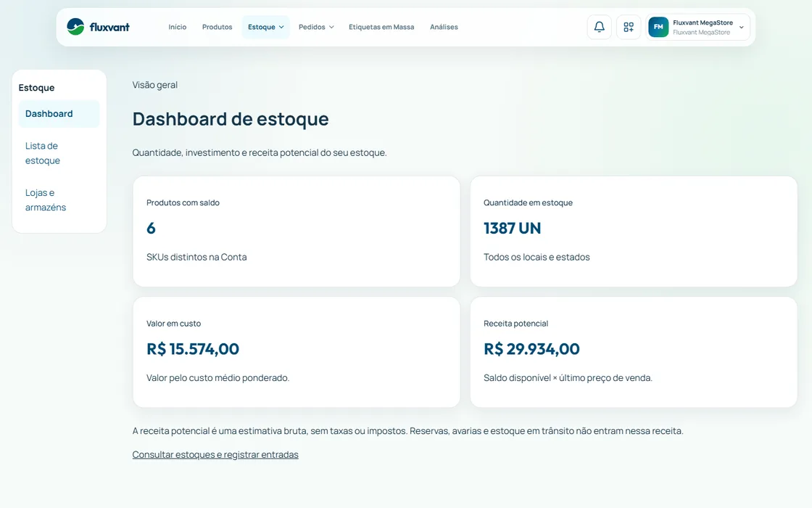Image resolution: width=812 pixels, height=508 pixels.
Task: Click the Produtos com saldo card
Action: point(297,232)
